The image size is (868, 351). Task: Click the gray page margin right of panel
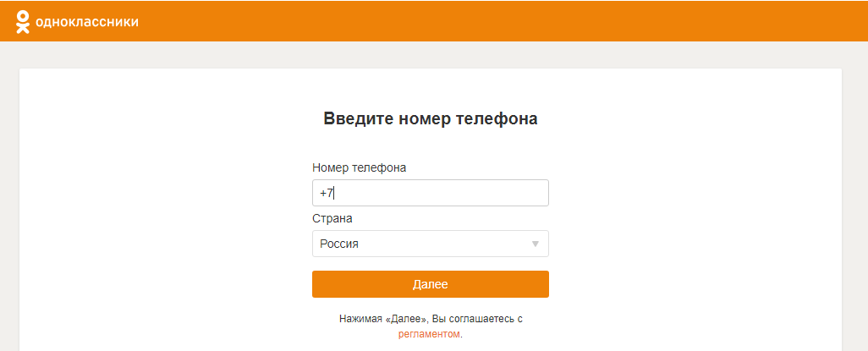854,211
